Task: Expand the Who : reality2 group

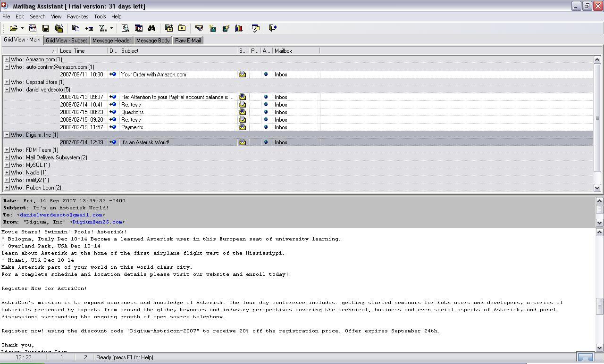Action: click(7, 180)
